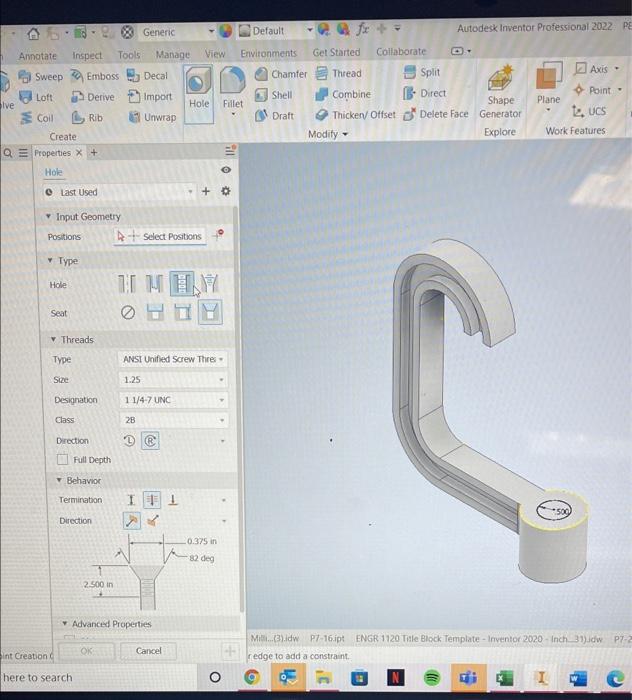Click the Decal tool

147,75
